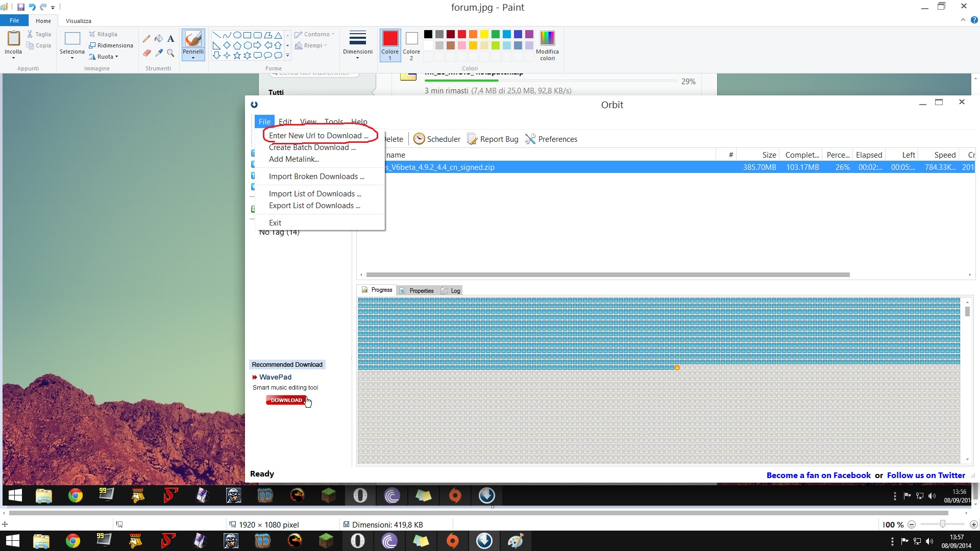Choose the Oval shape in Forme
Viewport: 980px width, 551px height.
coord(237,35)
